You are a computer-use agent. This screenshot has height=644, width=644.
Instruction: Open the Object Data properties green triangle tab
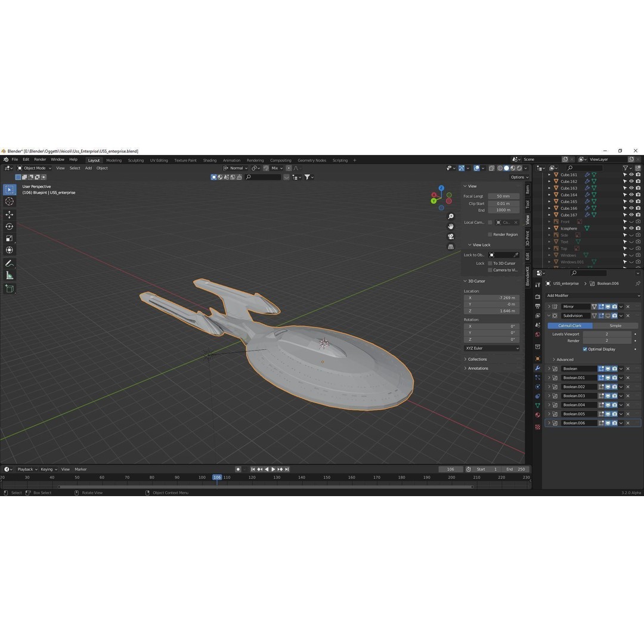pyautogui.click(x=538, y=405)
